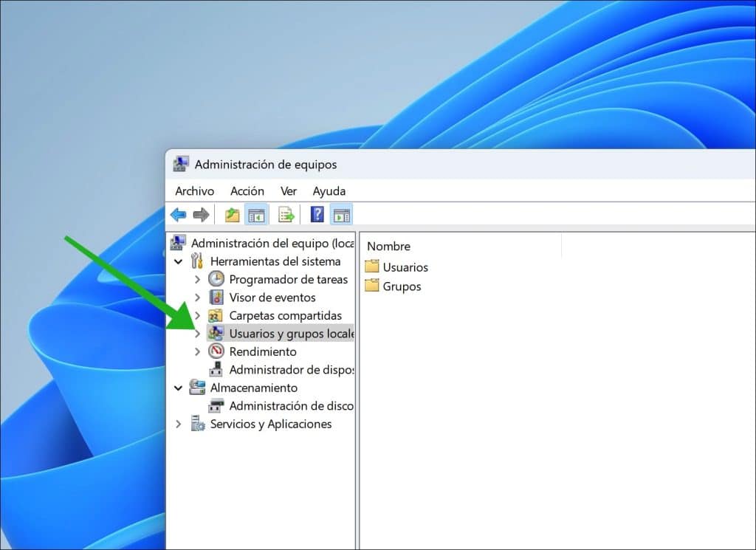Viewport: 756px width, 550px height.
Task: Click the Almacenamiento storage icon
Action: coord(197,387)
